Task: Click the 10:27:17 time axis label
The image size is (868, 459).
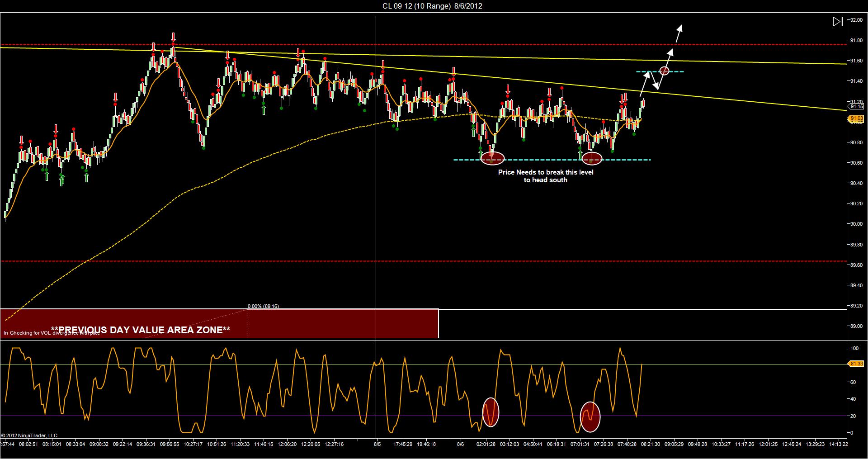Action: 193,444
